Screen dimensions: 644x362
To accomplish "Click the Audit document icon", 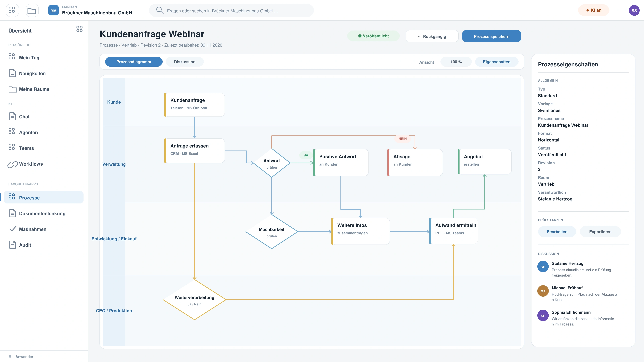I will [x=12, y=245].
